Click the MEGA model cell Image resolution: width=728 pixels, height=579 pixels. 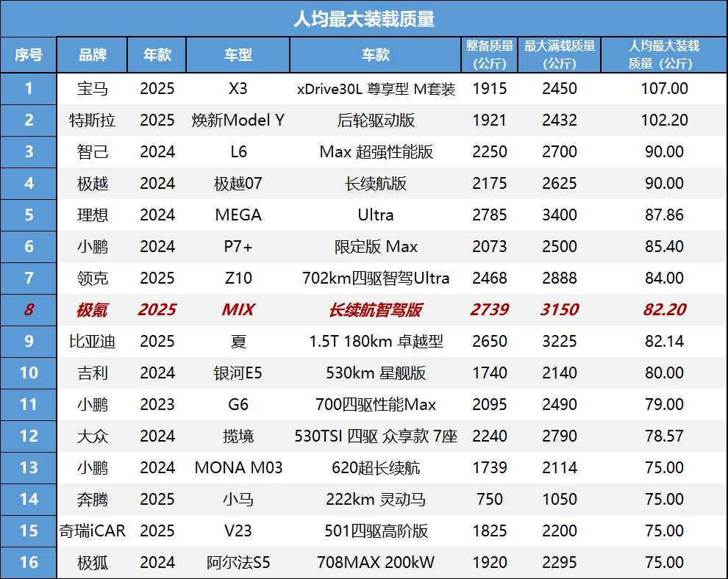point(238,215)
